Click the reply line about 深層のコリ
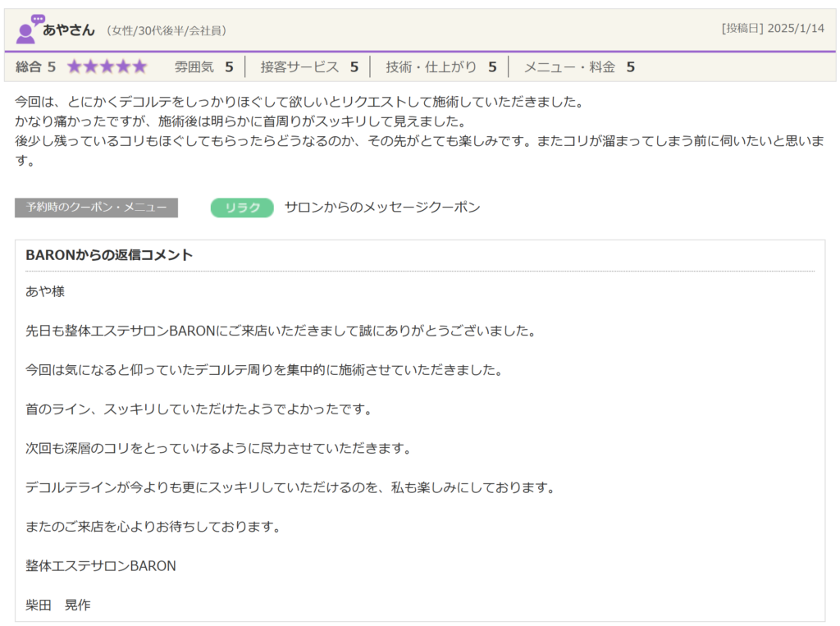The width and height of the screenshot is (840, 626). (x=217, y=449)
